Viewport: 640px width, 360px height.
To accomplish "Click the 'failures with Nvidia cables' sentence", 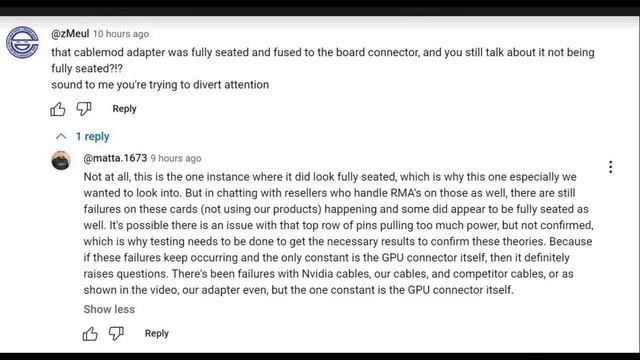I will [x=329, y=274].
